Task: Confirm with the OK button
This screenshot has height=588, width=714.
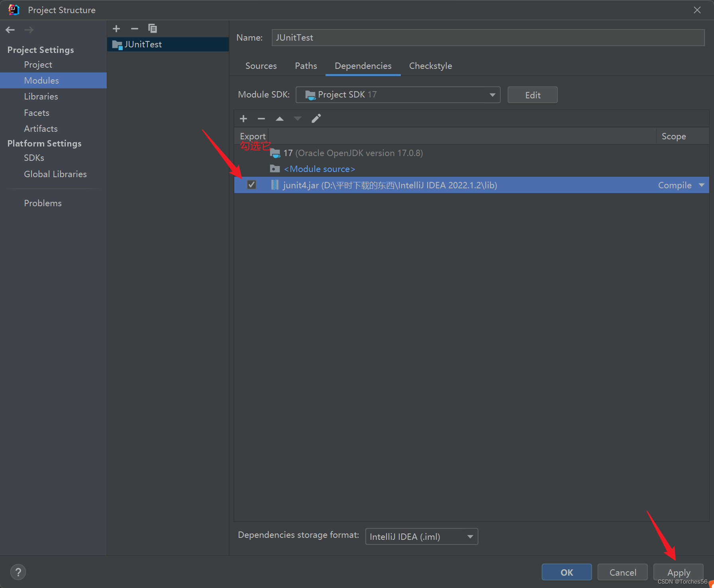Action: pos(567,572)
